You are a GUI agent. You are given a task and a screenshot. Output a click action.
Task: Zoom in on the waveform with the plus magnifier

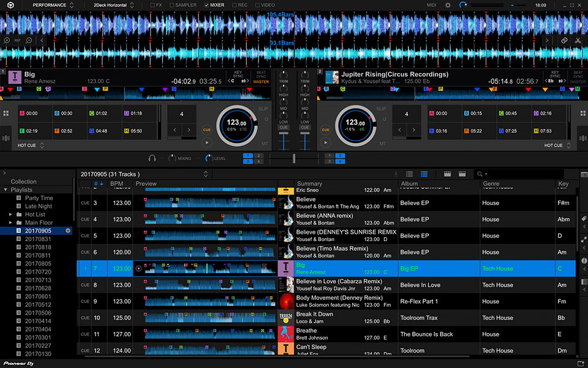[x=7, y=40]
